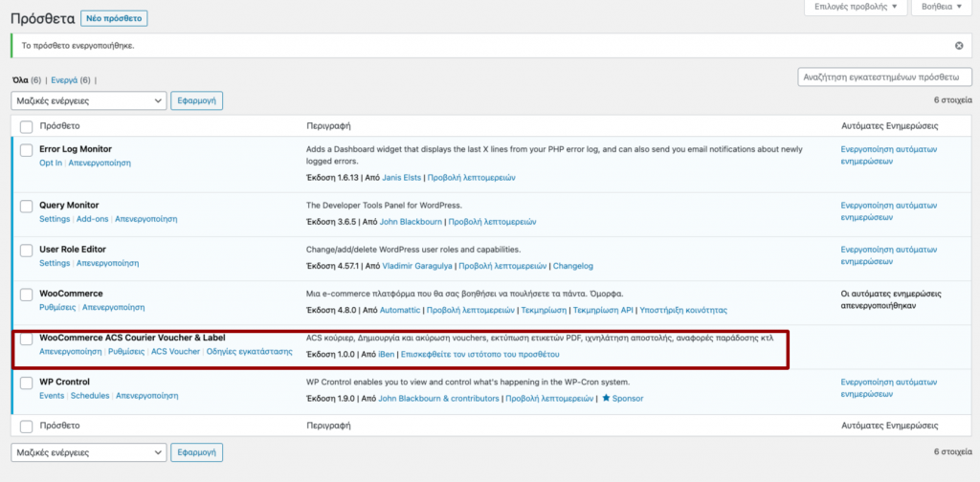Click the top 6 στοιχεία count text
Image resolution: width=980 pixels, height=482 pixels.
(953, 99)
